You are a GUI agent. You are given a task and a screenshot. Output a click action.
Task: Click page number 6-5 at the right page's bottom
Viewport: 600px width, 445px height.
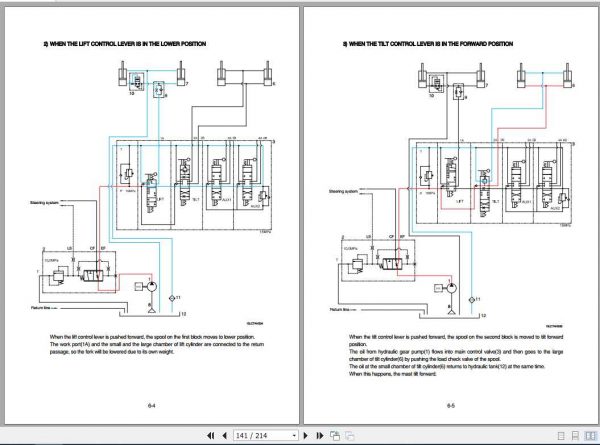(451, 405)
